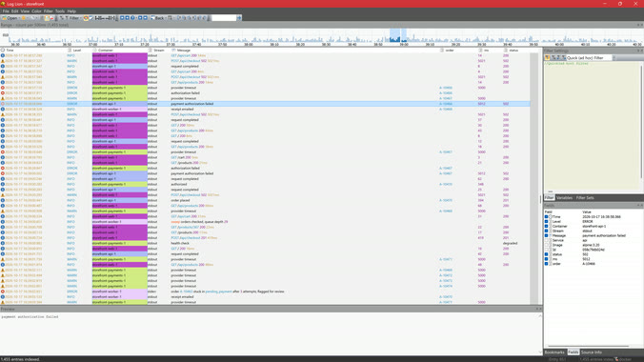Expand the toolbar Filter button dropdown arrow
Viewport: 644px width, 362px height.
click(81, 18)
